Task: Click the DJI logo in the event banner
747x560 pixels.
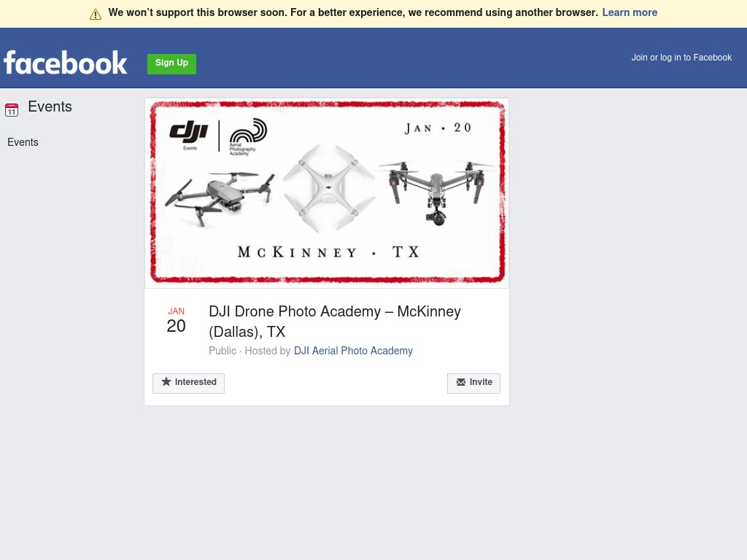Action: click(189, 135)
